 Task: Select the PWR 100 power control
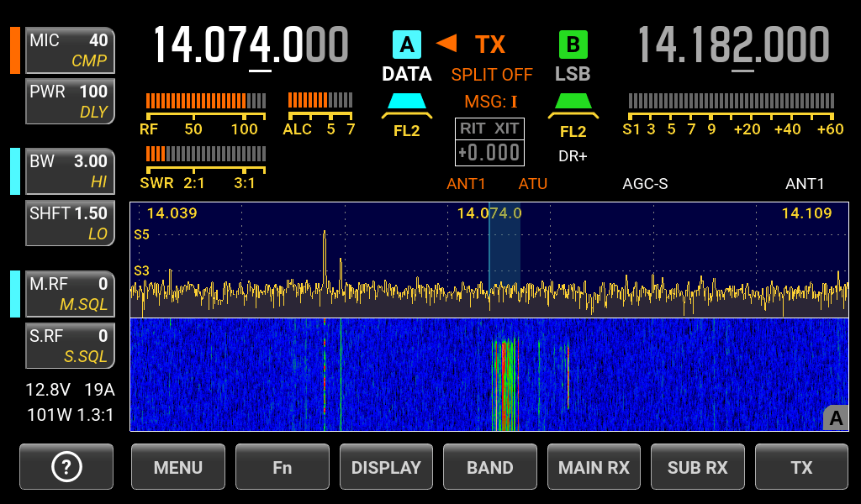[x=70, y=101]
